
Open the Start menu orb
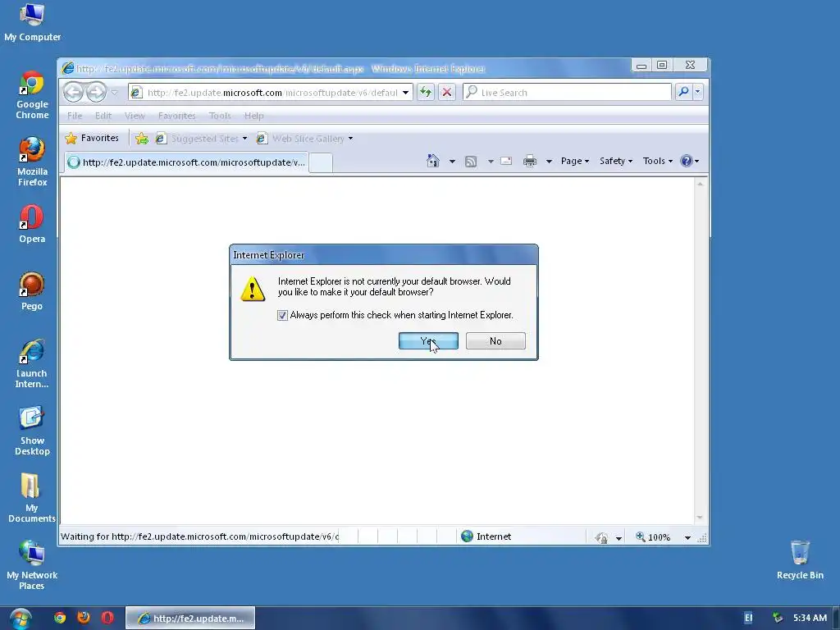click(21, 619)
